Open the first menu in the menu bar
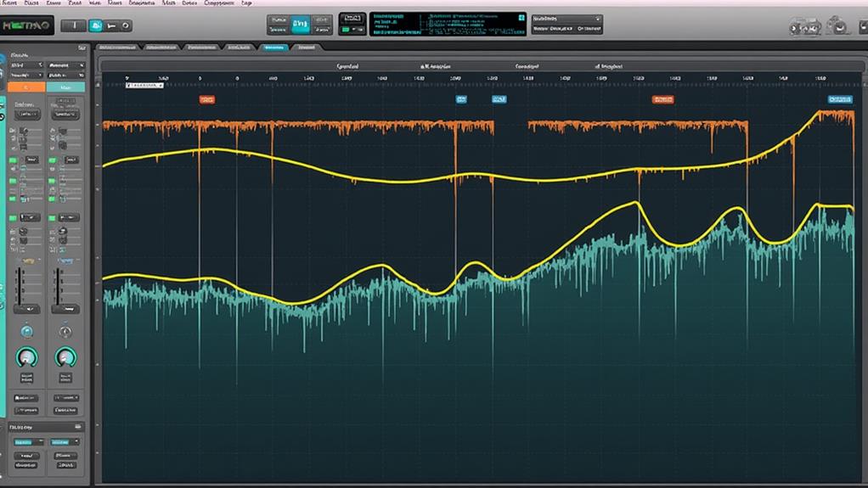This screenshot has width=868, height=488. [x=9, y=3]
